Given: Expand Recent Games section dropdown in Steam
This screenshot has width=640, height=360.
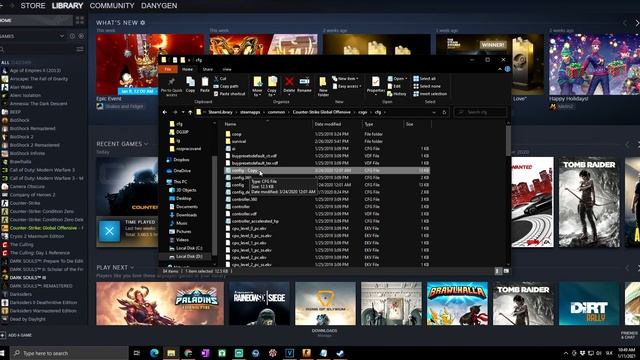Looking at the screenshot, I should (146, 144).
